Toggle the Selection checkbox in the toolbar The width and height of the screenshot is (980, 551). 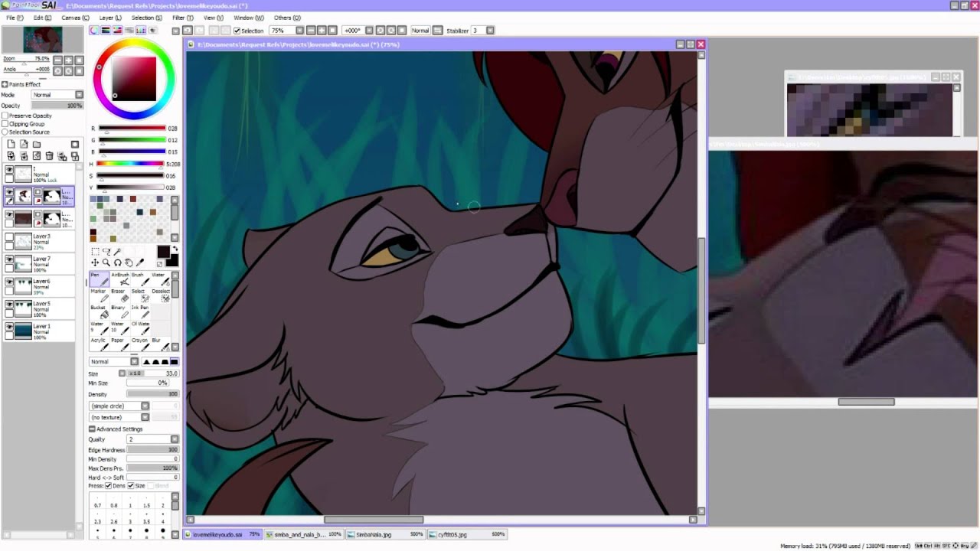(237, 31)
